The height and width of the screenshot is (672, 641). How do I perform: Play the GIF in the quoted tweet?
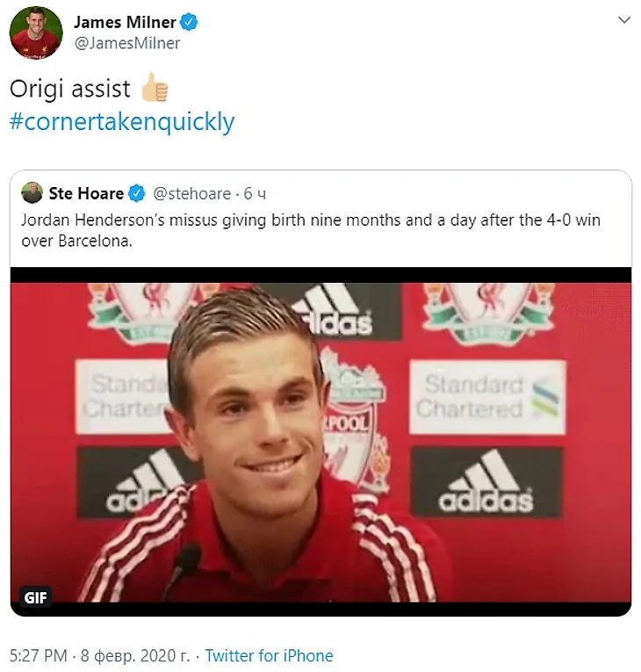(320, 439)
